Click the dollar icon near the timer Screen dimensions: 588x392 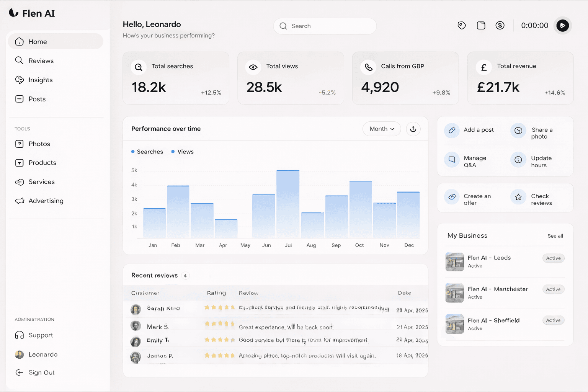coord(500,25)
